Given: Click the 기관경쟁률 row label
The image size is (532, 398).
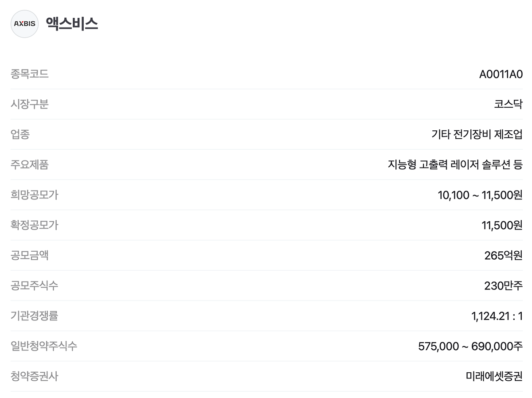Looking at the screenshot, I should tap(34, 316).
